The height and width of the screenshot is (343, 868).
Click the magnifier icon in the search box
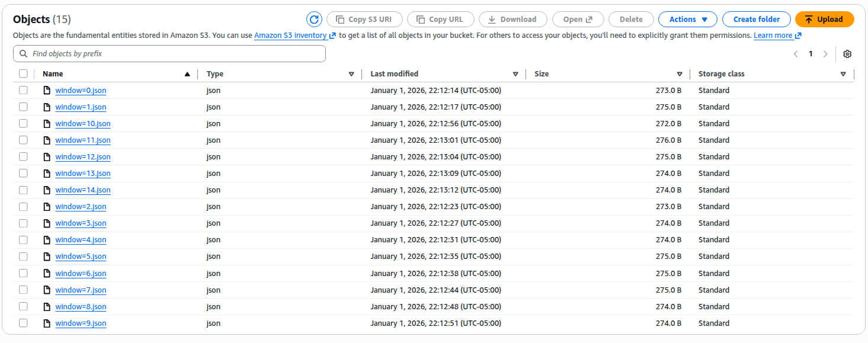[23, 53]
